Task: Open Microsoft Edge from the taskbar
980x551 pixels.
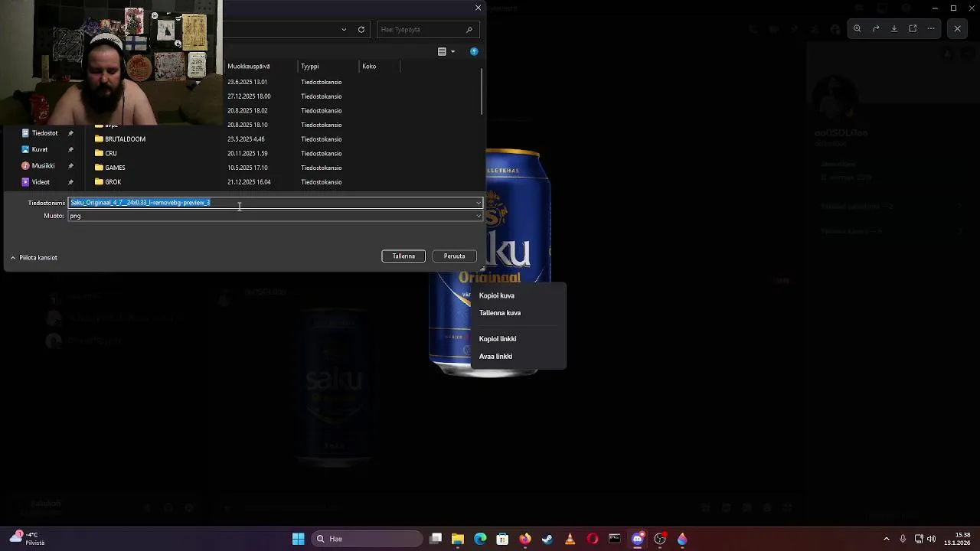Action: click(x=480, y=539)
